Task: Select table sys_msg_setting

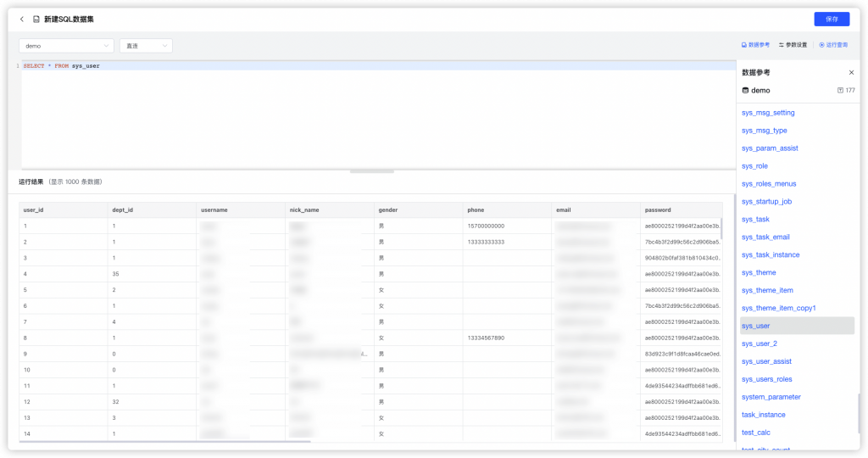Action: [768, 113]
